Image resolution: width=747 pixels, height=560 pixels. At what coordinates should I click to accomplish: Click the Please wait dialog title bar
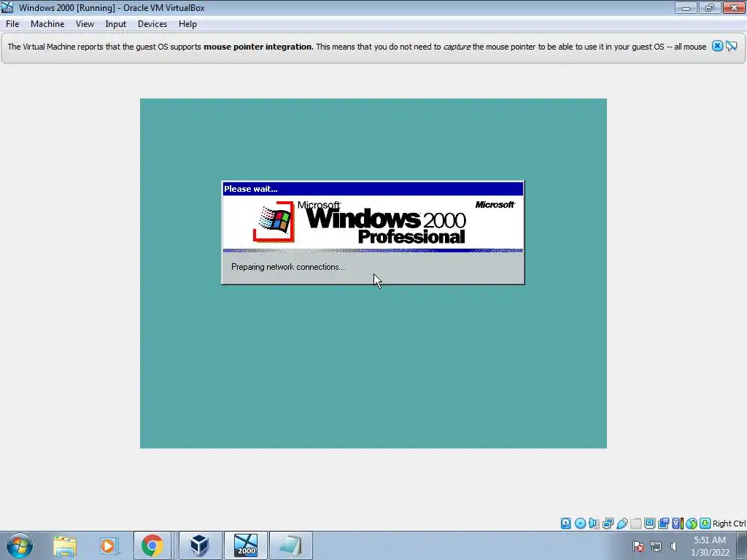[373, 189]
